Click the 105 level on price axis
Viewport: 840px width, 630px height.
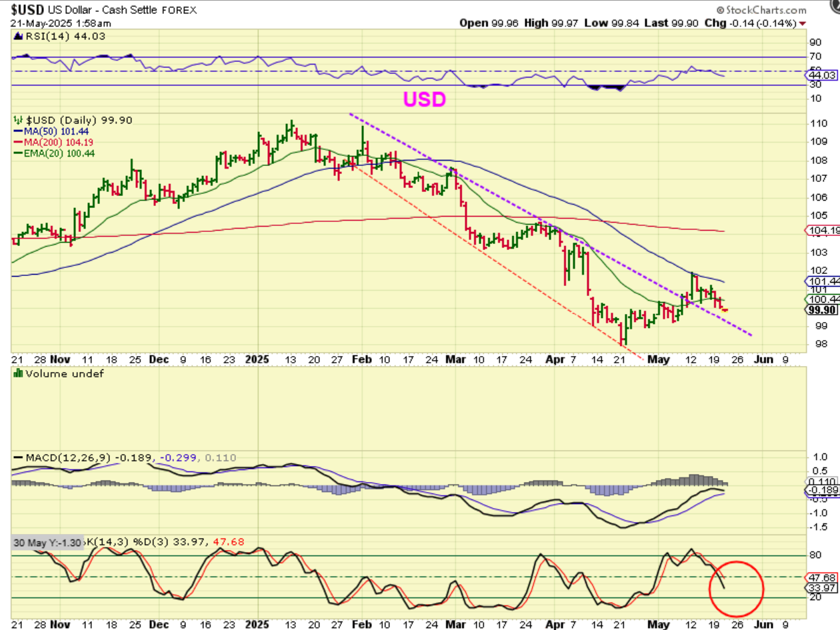point(819,215)
